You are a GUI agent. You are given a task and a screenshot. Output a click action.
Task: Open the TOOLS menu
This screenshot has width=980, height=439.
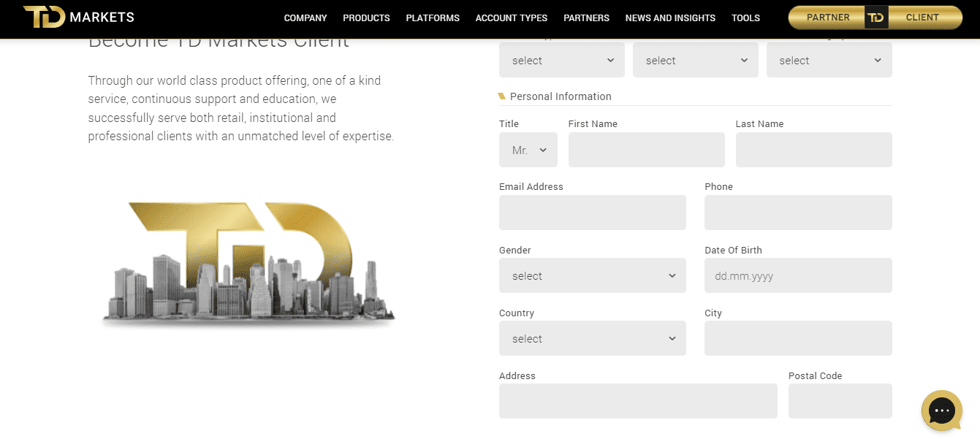click(x=745, y=18)
